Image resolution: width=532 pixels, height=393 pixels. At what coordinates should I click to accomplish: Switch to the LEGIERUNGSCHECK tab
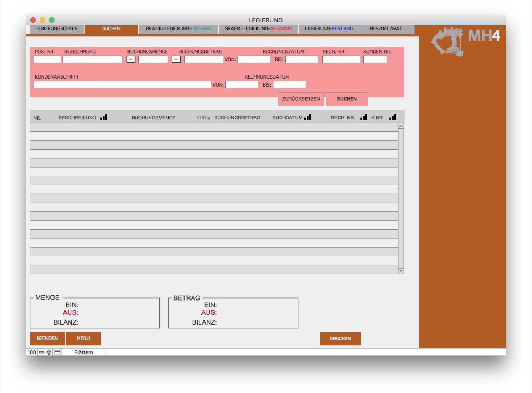click(57, 29)
